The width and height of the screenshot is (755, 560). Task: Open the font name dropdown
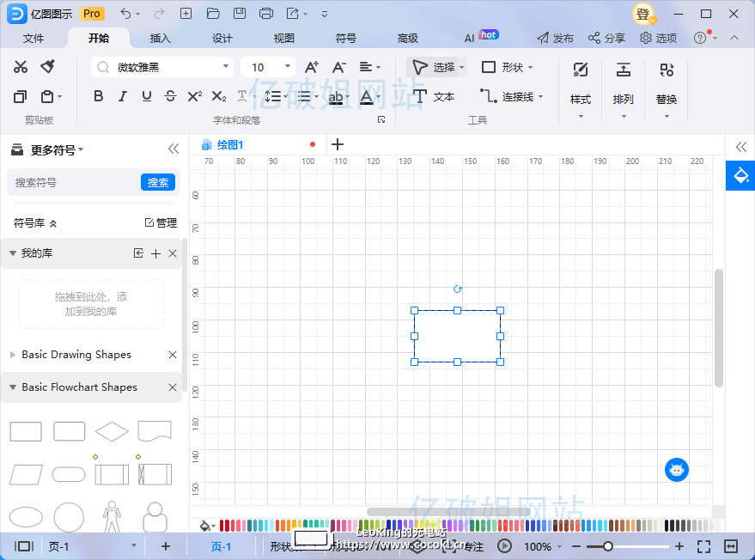225,66
